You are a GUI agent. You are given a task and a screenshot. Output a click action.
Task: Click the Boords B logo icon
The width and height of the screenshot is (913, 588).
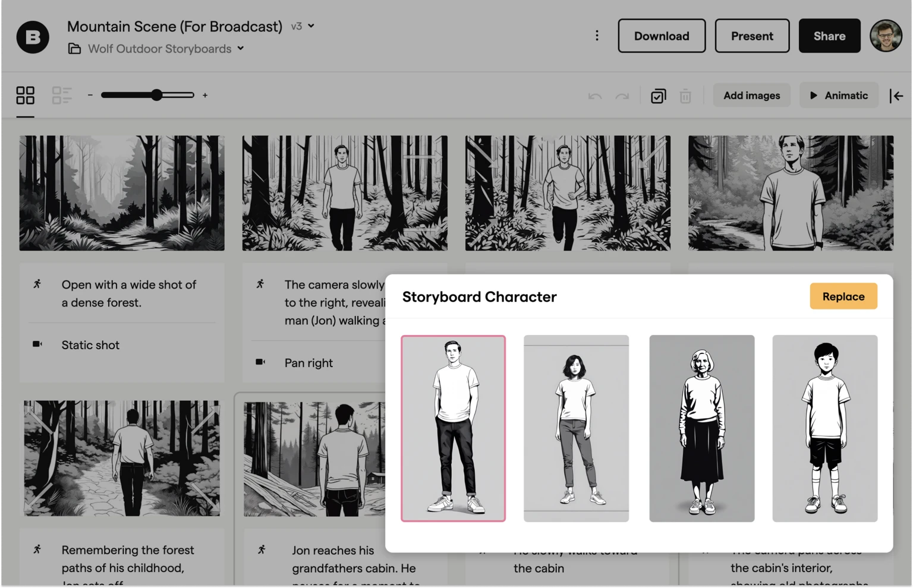[33, 37]
